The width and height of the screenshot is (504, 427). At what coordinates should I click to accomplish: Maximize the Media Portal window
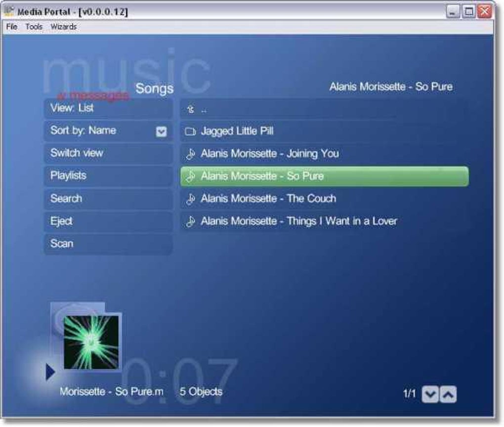[x=468, y=12]
